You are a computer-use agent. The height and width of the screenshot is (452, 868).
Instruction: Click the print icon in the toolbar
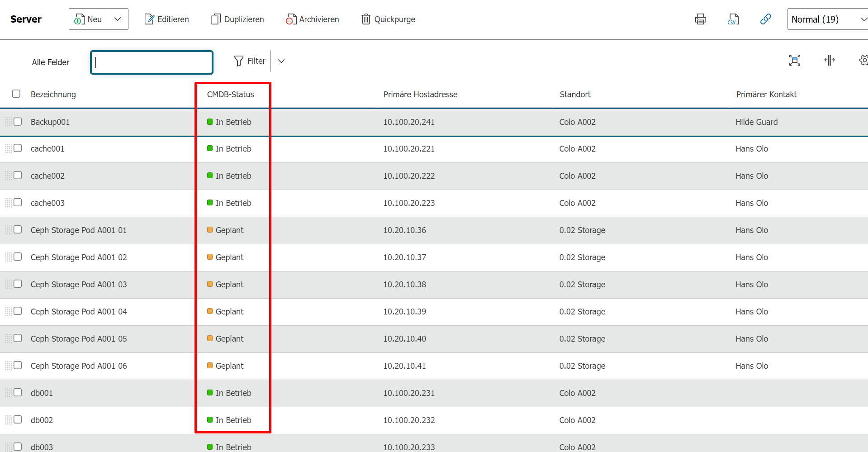tap(700, 19)
